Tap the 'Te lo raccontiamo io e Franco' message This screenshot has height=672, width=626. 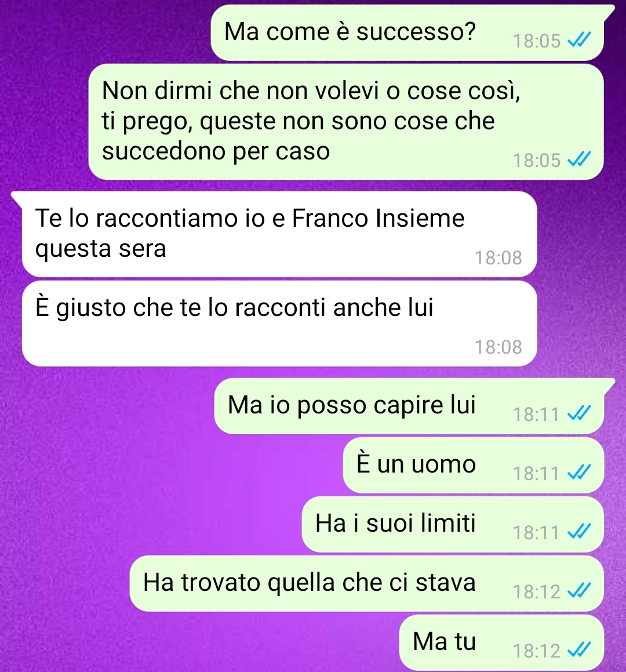[279, 234]
